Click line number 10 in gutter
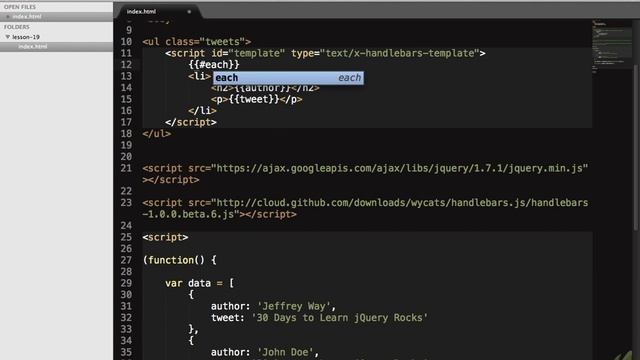Screen dimensions: 640x360 [126, 42]
